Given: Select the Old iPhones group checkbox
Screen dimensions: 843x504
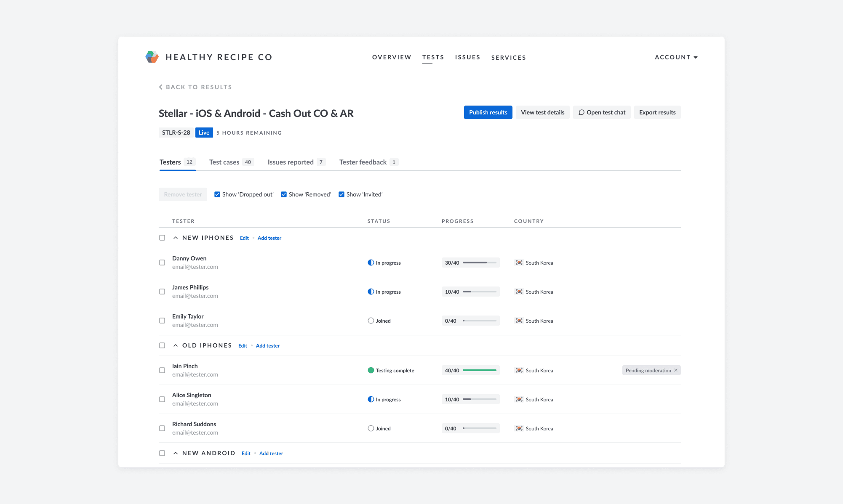Looking at the screenshot, I should pos(162,345).
